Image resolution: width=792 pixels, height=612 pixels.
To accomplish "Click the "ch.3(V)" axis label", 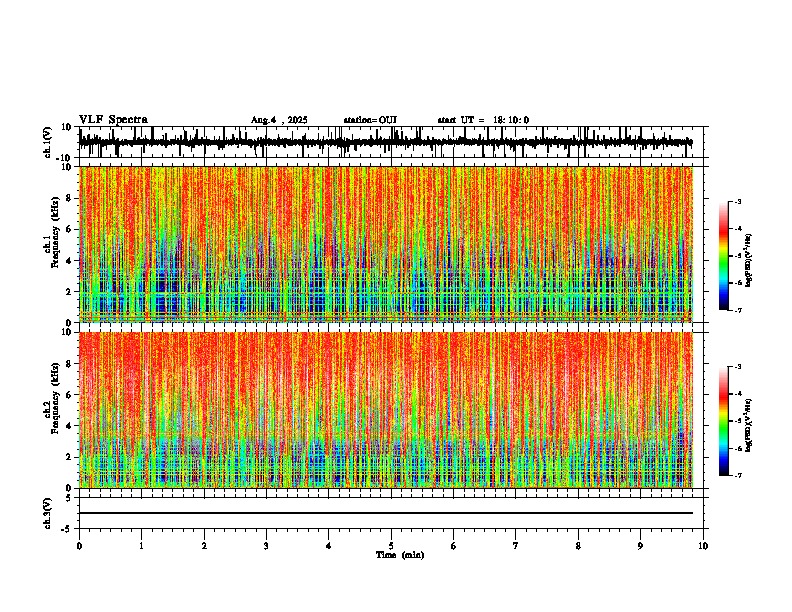I will click(x=47, y=514).
